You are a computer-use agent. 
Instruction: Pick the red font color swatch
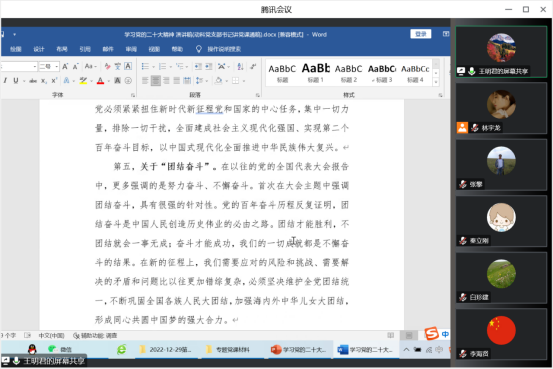100,81
